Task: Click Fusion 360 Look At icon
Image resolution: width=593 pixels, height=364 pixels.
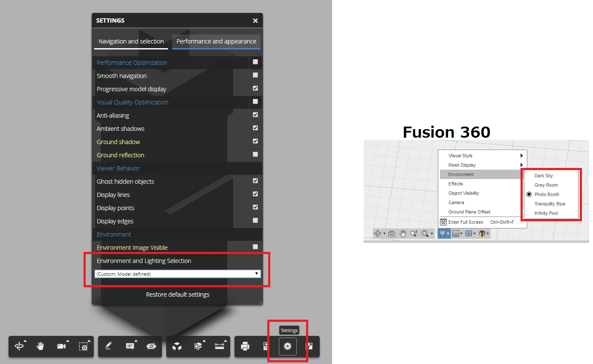Action: pos(392,234)
